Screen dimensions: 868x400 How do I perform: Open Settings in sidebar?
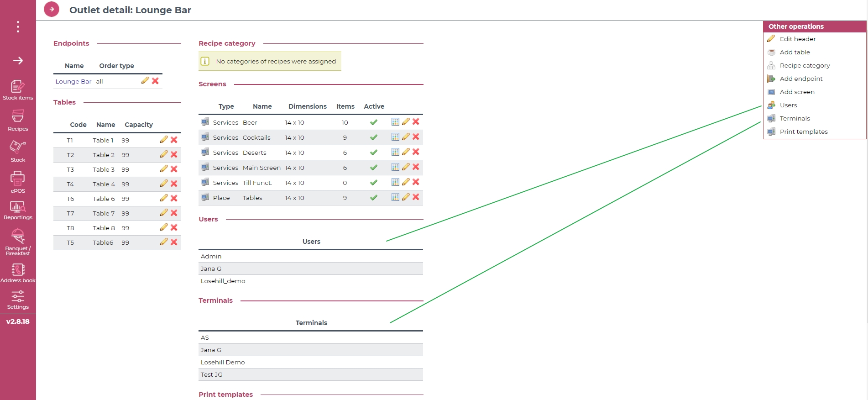point(18,300)
